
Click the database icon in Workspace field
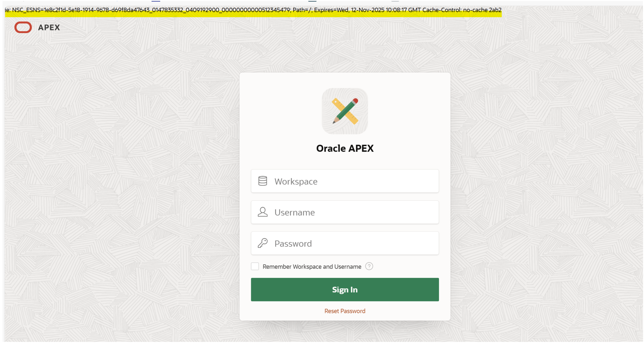[x=262, y=181]
